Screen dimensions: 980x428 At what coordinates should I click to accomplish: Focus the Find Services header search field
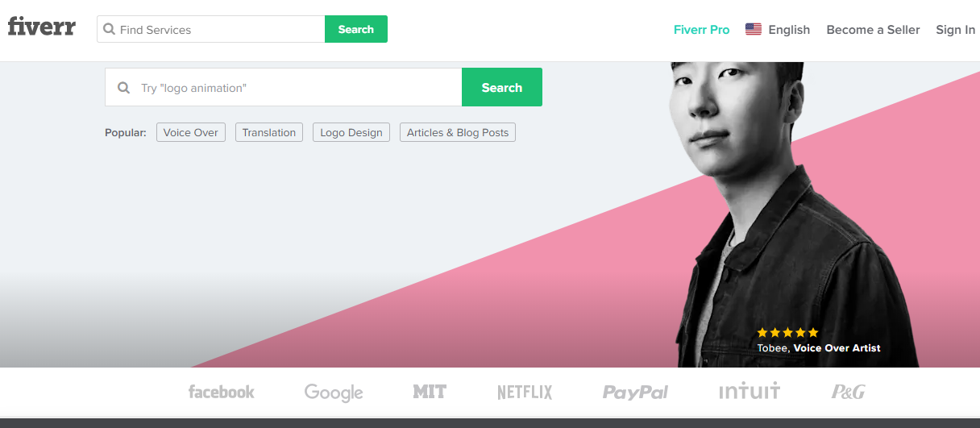211,29
